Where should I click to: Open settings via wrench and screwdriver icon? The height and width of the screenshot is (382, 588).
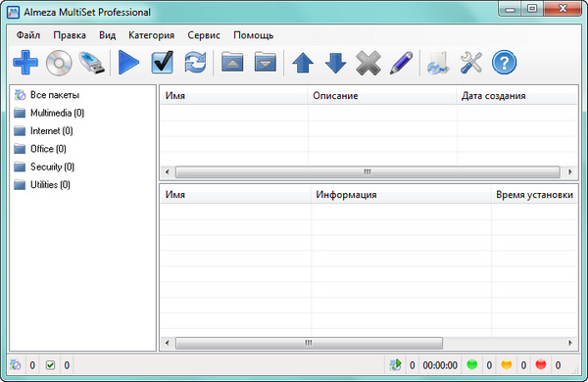(471, 63)
